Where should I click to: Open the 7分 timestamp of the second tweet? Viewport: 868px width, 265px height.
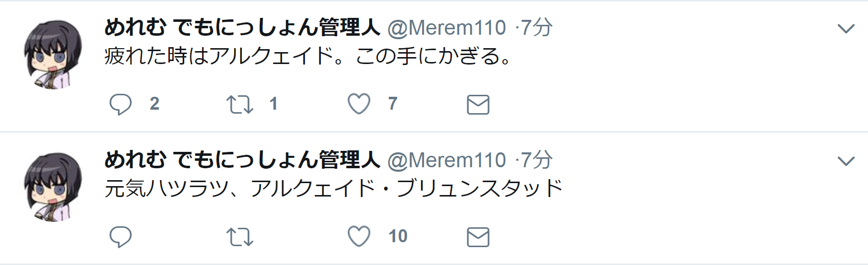[536, 160]
